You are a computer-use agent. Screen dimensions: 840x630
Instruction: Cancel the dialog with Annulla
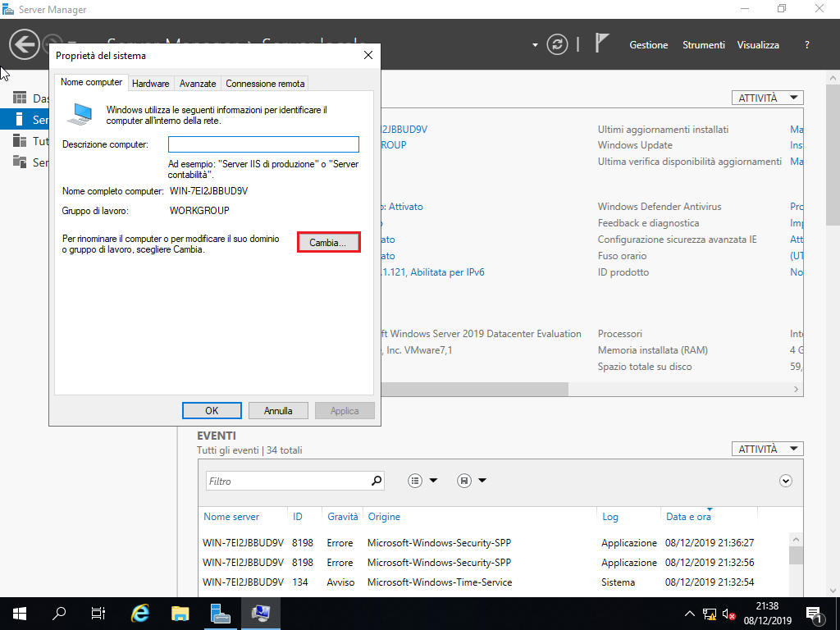point(278,411)
